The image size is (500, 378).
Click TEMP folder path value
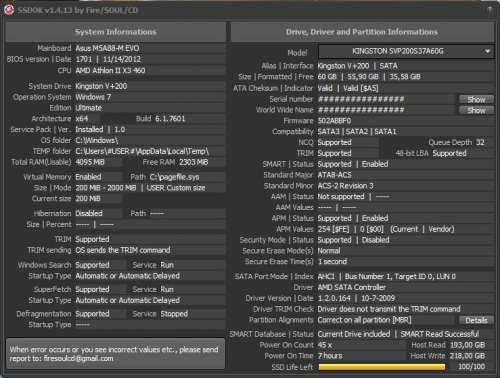coord(142,151)
